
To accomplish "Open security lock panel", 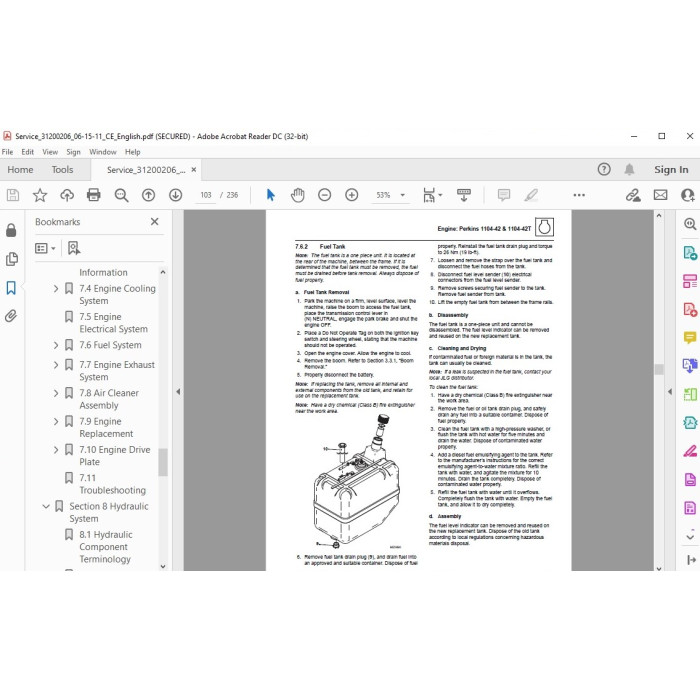I will coord(11,230).
